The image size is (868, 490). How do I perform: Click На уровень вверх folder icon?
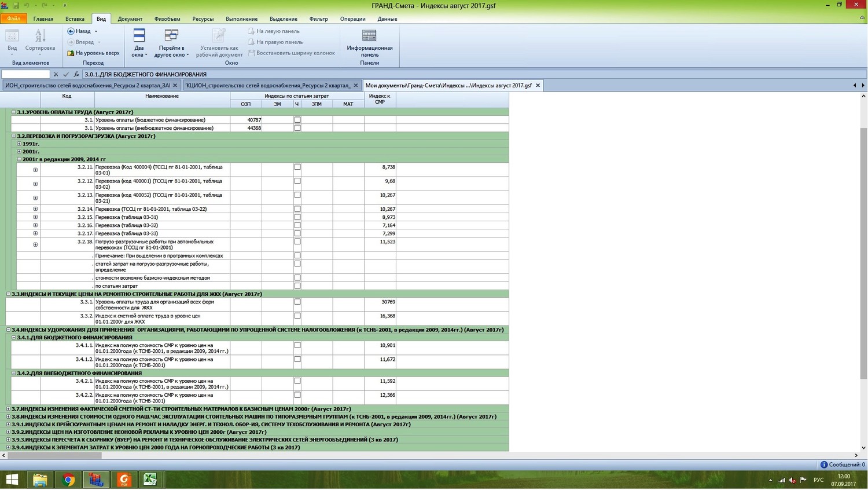tap(71, 53)
